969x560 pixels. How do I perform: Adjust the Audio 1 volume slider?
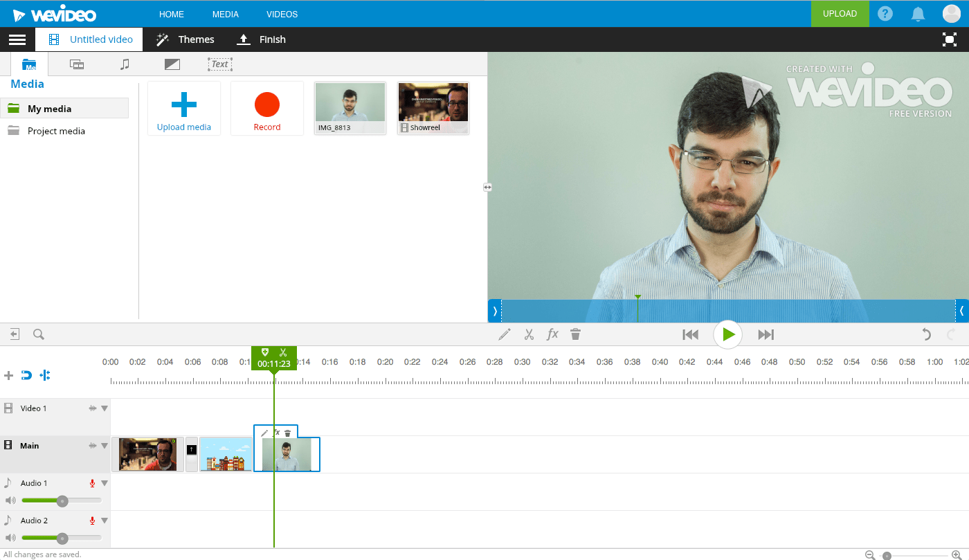pos(62,500)
